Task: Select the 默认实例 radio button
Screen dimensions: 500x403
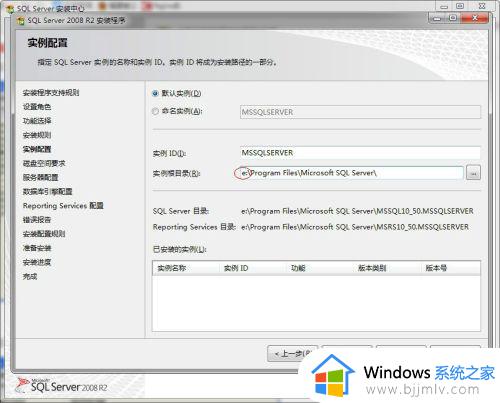Action: tap(155, 94)
